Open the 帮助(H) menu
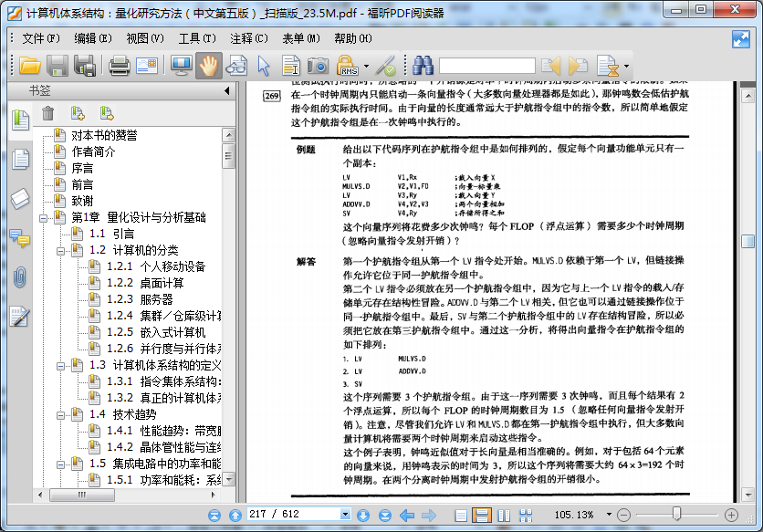This screenshot has height=532, width=763. coord(353,38)
